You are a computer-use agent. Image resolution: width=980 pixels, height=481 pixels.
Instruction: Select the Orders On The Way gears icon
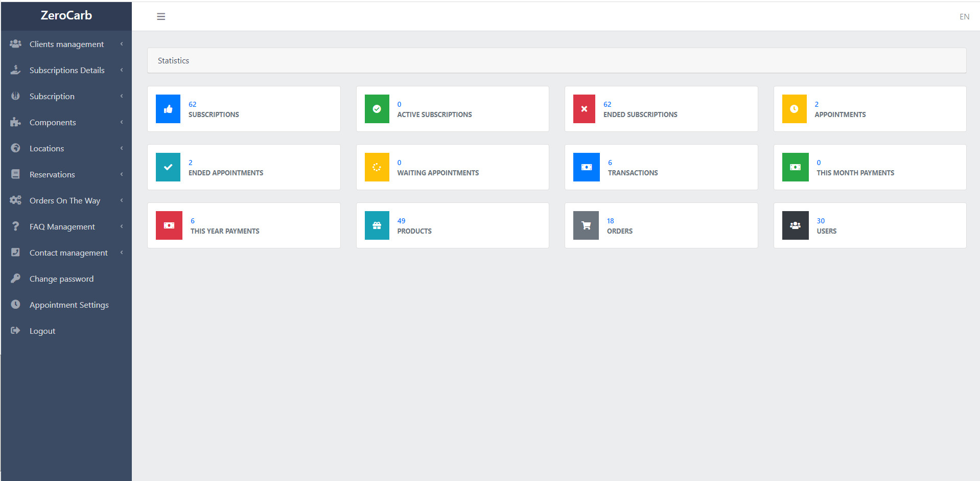click(x=15, y=200)
